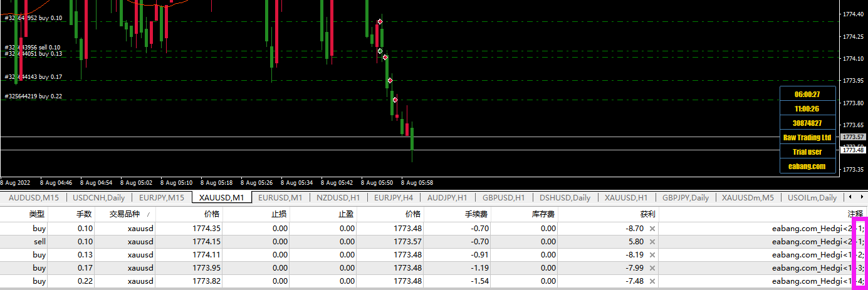
Task: Click the 1773.57 price label on axis
Action: [853, 137]
